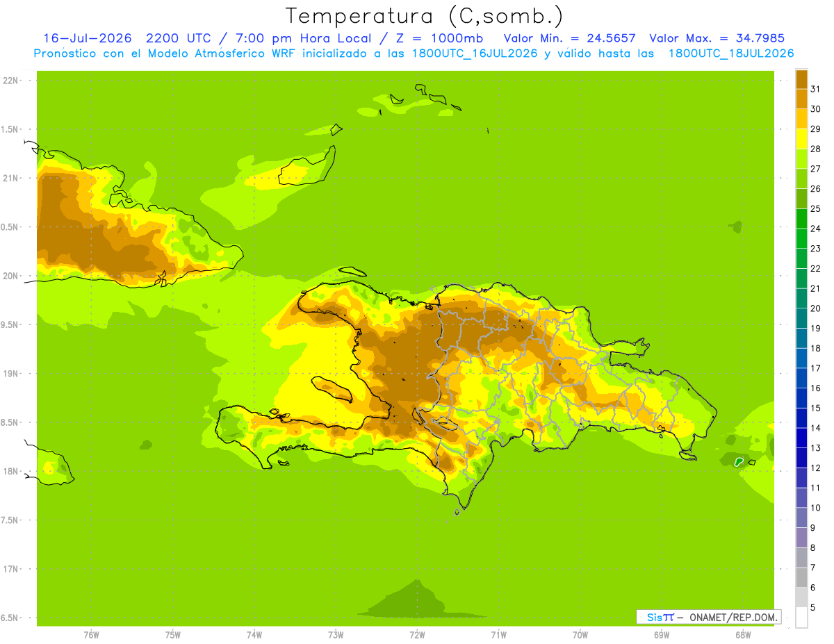Click the "Z = 1000mb" level text

click(441, 38)
